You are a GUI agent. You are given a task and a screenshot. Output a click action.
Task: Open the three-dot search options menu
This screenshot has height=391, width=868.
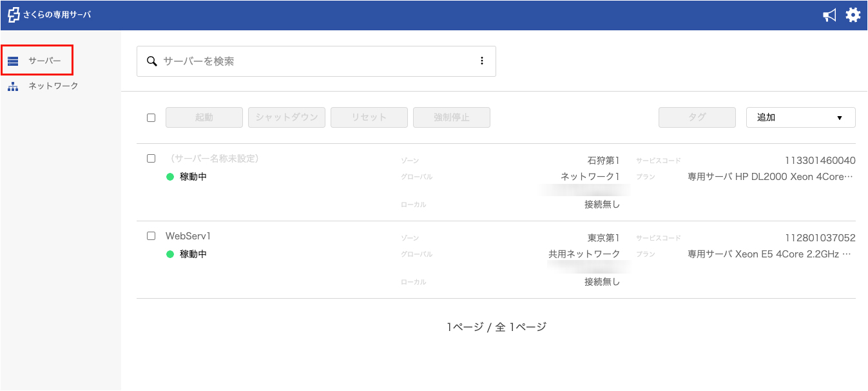(481, 61)
